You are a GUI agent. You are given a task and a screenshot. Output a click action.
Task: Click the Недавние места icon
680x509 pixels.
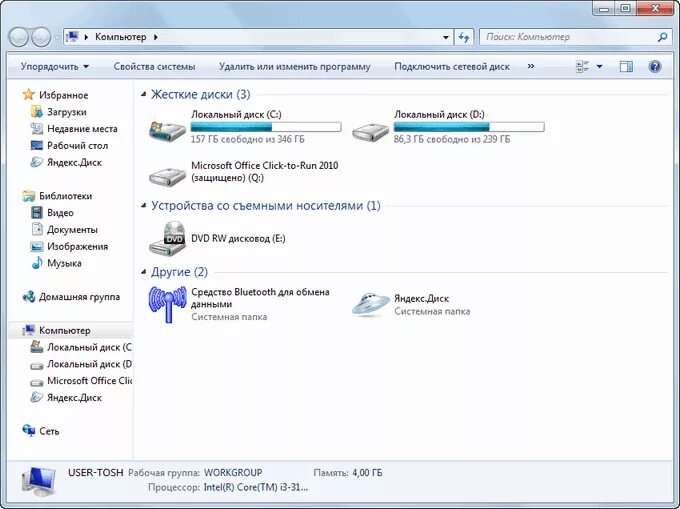(37, 128)
